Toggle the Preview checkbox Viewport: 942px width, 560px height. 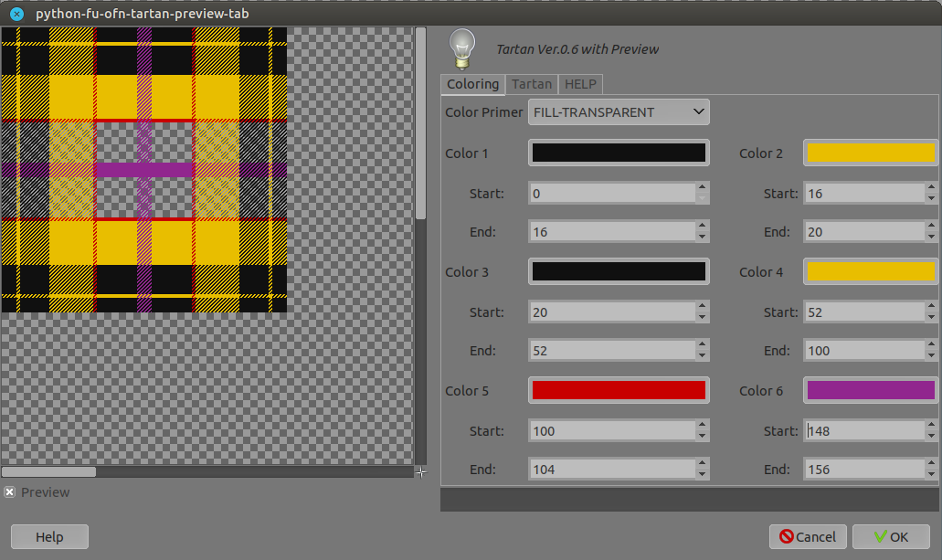point(10,492)
